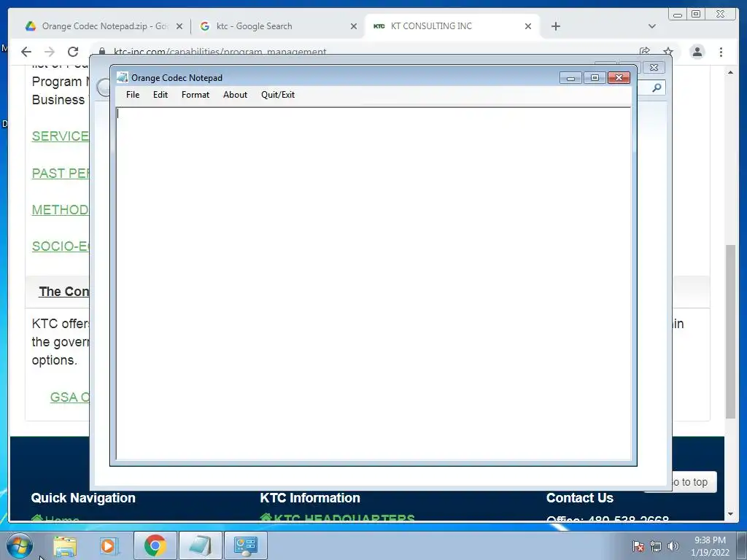Screen dimensions: 747x560
Task: Open Windows Media Player from the taskbar
Action: (x=108, y=545)
